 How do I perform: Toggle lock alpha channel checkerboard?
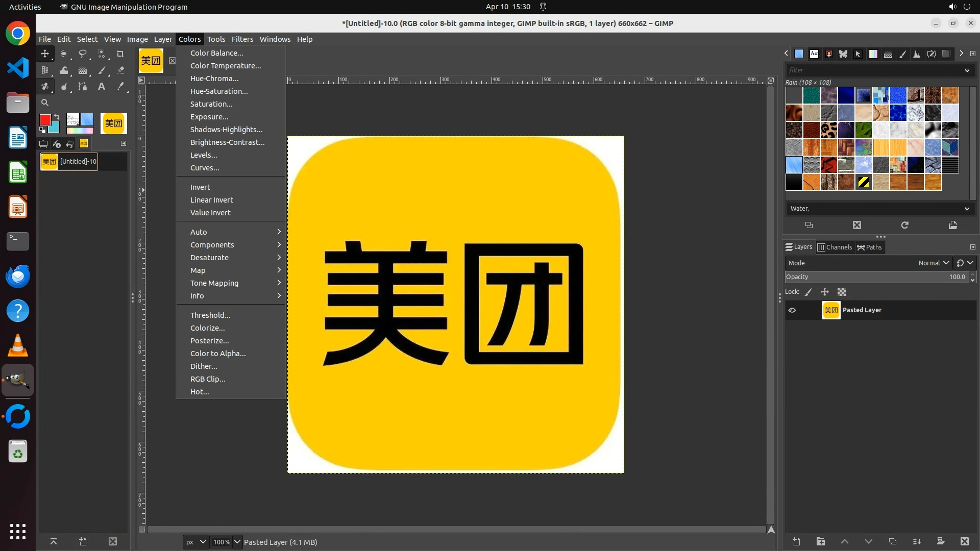click(842, 292)
